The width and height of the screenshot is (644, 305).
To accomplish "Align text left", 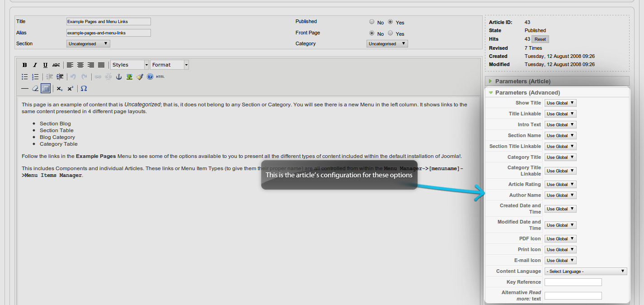I will pos(70,65).
